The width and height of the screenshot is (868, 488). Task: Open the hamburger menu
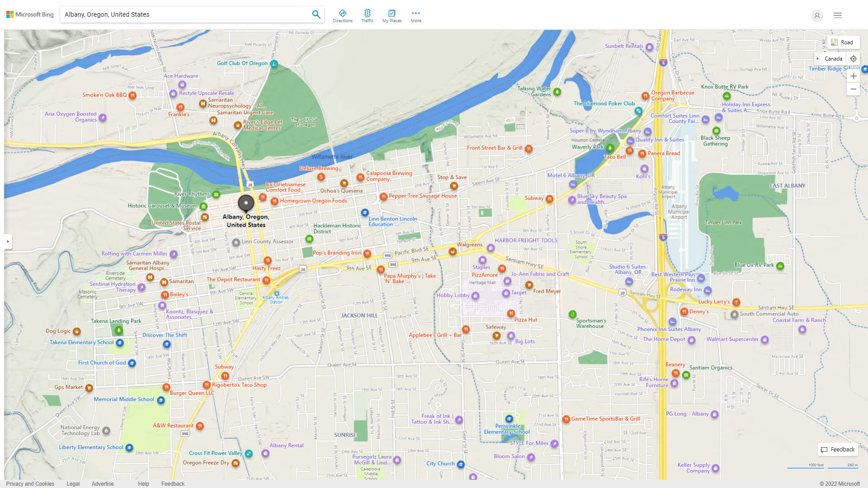click(838, 15)
